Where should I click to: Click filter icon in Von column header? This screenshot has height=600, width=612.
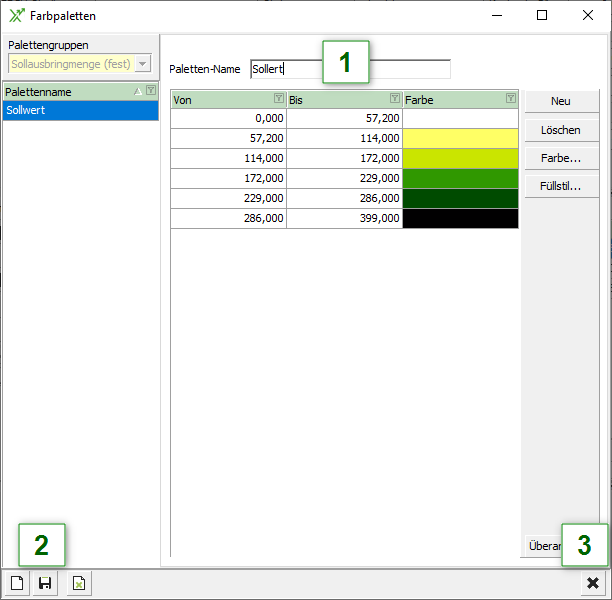click(x=279, y=98)
